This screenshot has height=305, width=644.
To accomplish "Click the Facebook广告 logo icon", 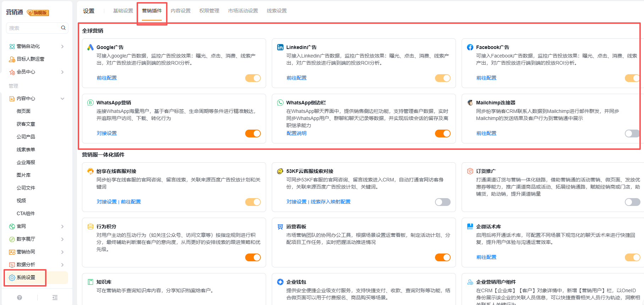I will (470, 47).
